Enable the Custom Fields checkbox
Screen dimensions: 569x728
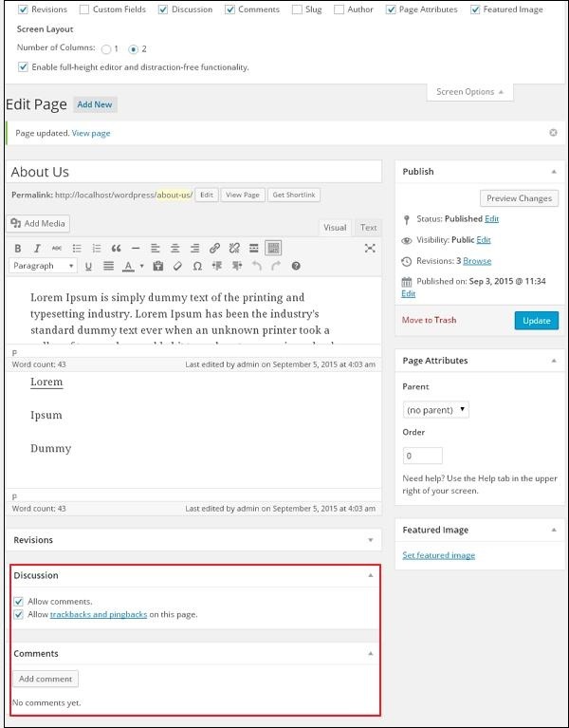click(85, 9)
